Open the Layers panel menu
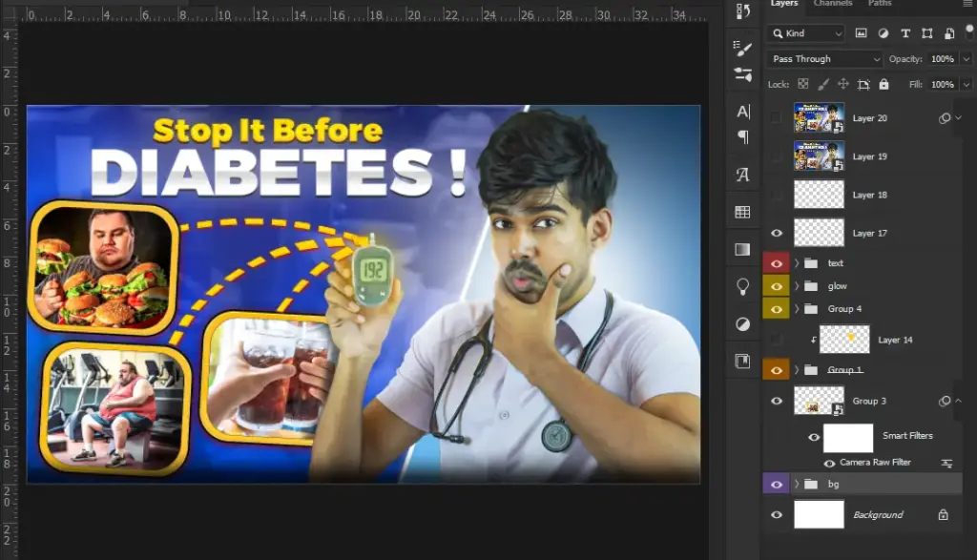 (x=969, y=4)
